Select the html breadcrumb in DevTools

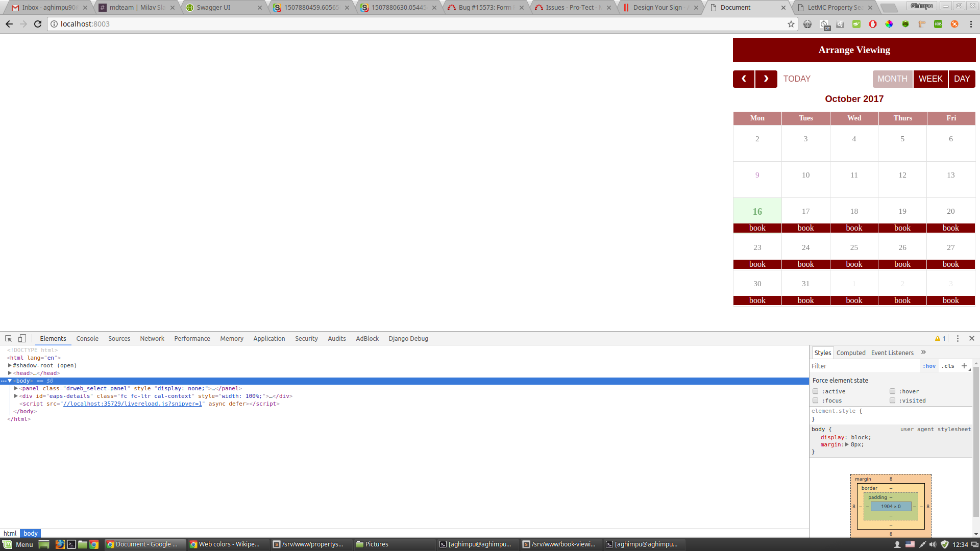point(10,533)
